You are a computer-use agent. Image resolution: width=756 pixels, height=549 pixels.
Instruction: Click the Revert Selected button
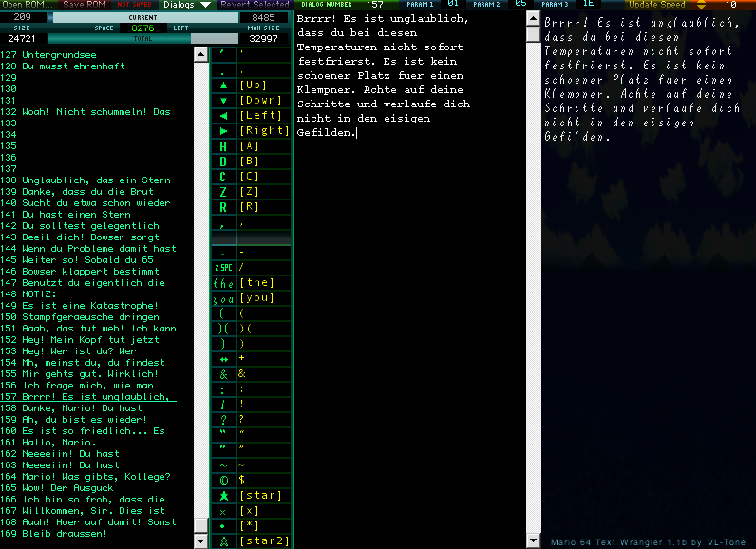click(255, 5)
